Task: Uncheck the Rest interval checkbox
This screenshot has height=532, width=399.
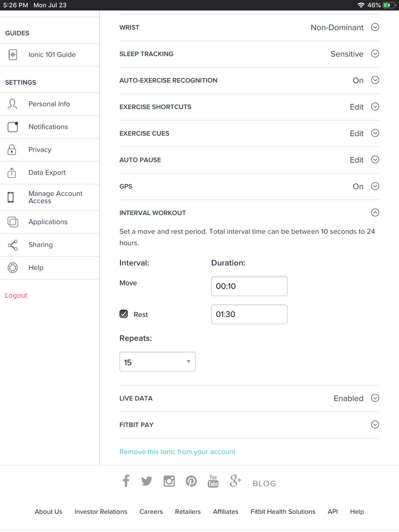Action: [x=124, y=314]
